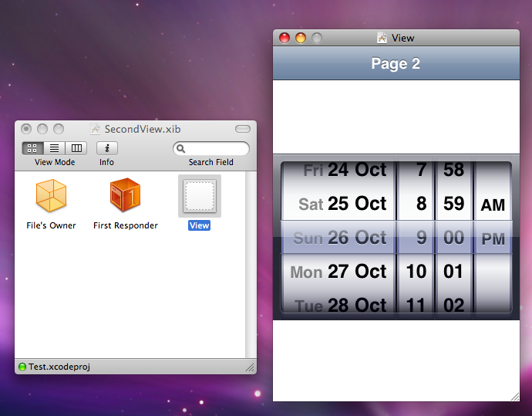532x416 pixels.
Task: Select AM in the picker wheel
Action: (493, 205)
